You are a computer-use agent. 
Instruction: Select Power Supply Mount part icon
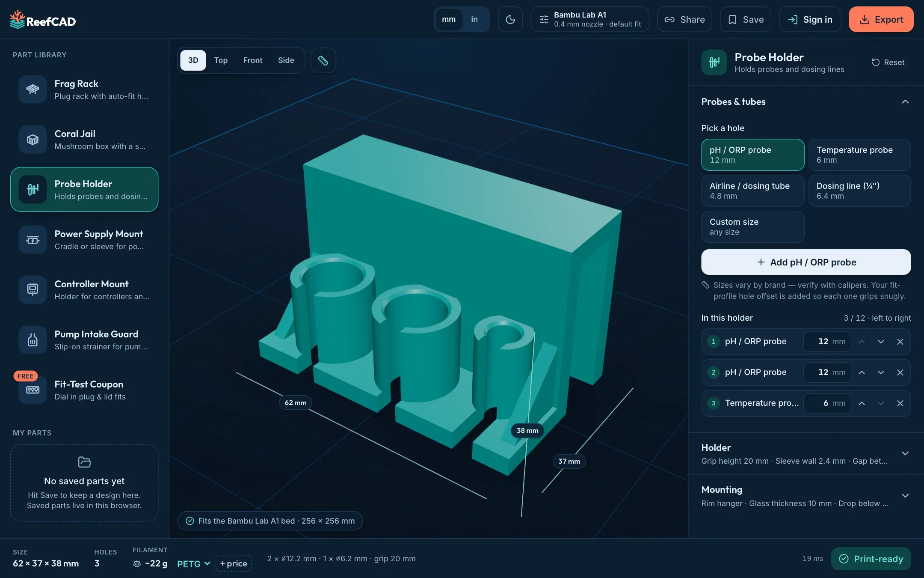33,239
